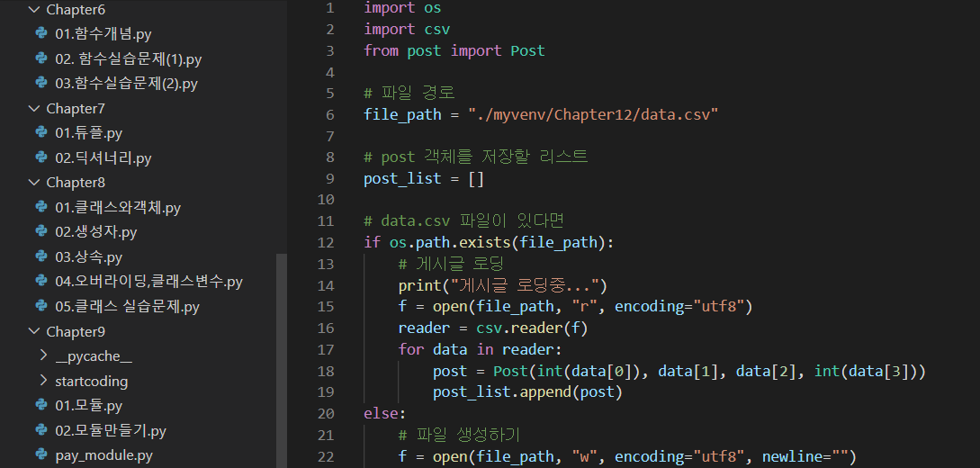Expand the startcoding folder chevron

pos(43,381)
